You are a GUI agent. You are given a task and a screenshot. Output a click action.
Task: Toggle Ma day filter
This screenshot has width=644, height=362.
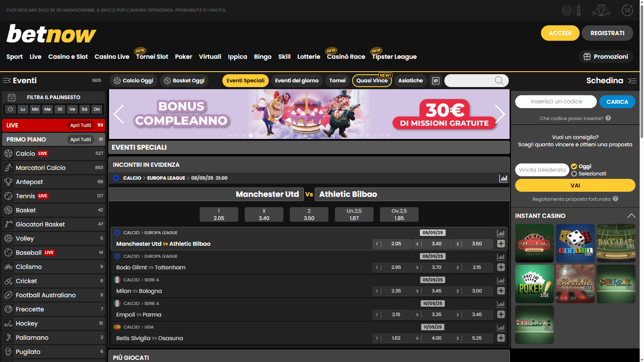pos(35,109)
